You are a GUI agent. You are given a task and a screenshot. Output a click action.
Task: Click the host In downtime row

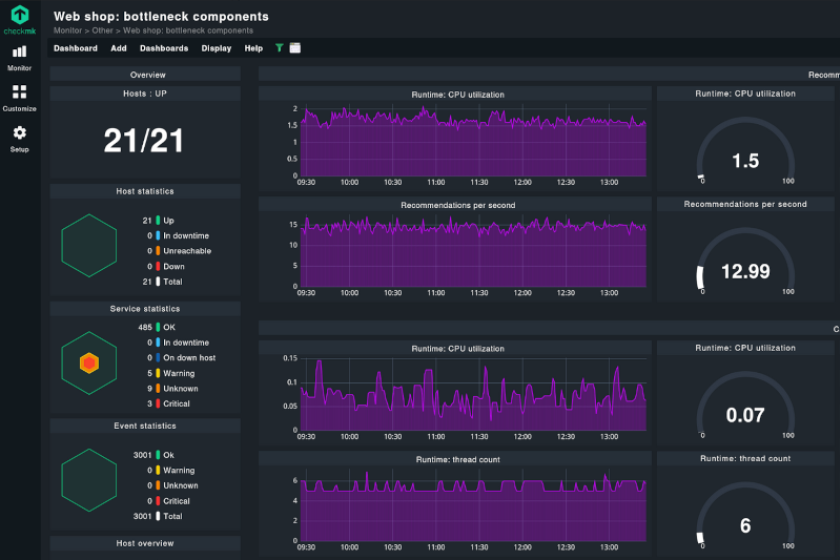coord(178,236)
